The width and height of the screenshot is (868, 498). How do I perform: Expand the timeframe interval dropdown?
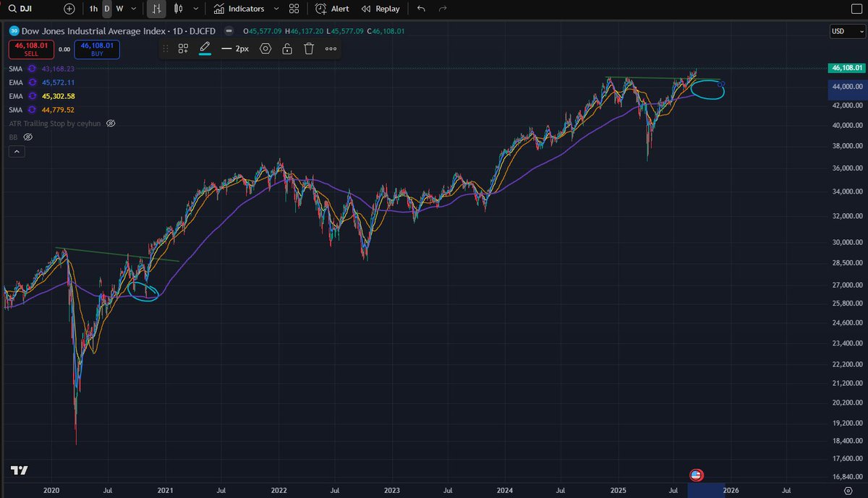134,9
